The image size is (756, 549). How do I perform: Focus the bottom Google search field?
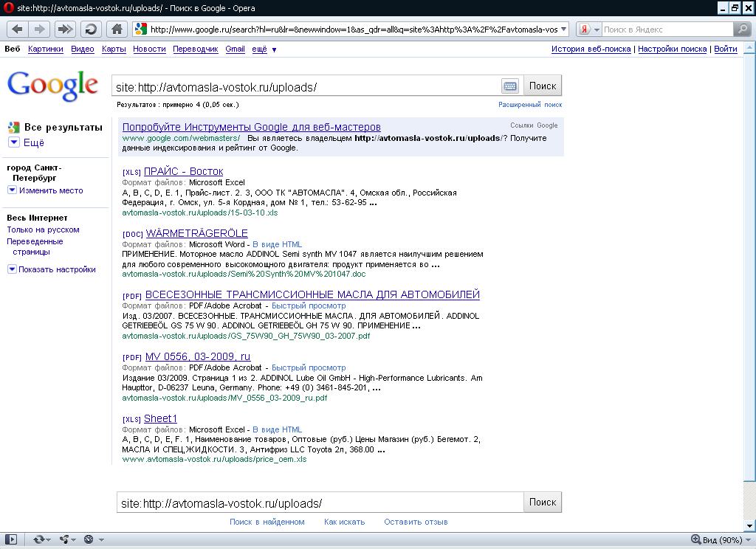click(x=320, y=503)
